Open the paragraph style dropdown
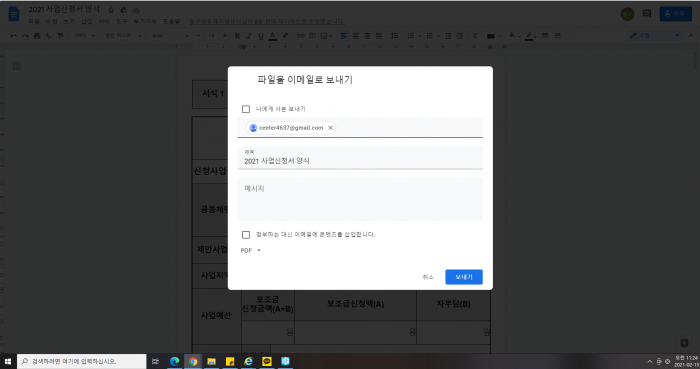This screenshot has width=700, height=369. point(123,36)
